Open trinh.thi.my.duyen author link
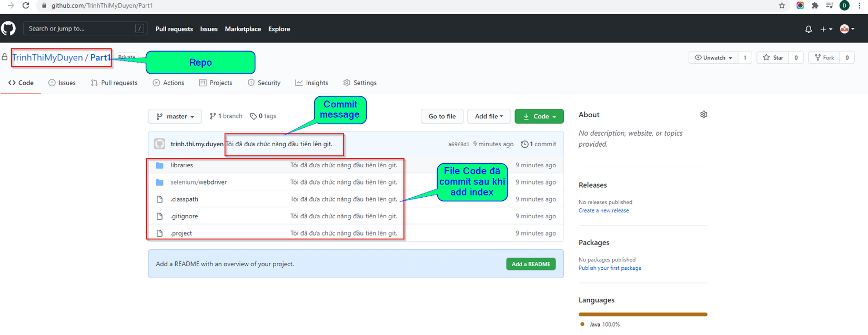The width and height of the screenshot is (868, 335). (x=197, y=144)
